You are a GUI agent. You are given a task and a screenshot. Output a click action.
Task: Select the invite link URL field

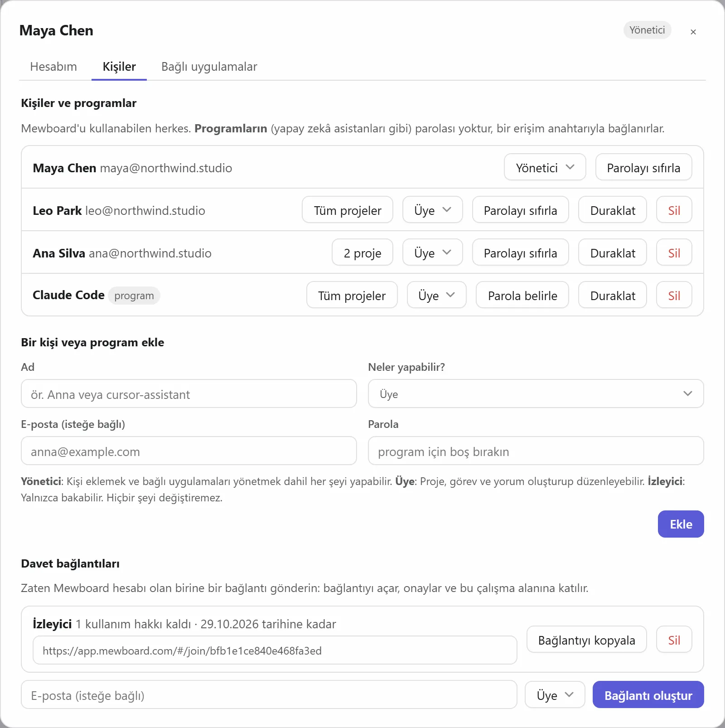(x=275, y=650)
